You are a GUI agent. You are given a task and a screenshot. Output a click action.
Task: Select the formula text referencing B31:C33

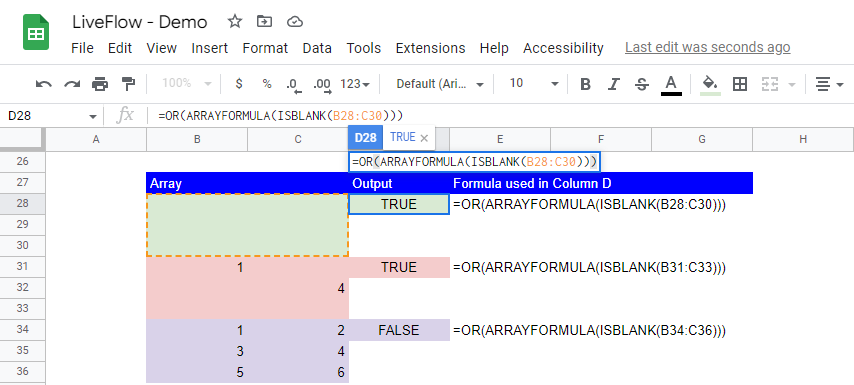589,267
